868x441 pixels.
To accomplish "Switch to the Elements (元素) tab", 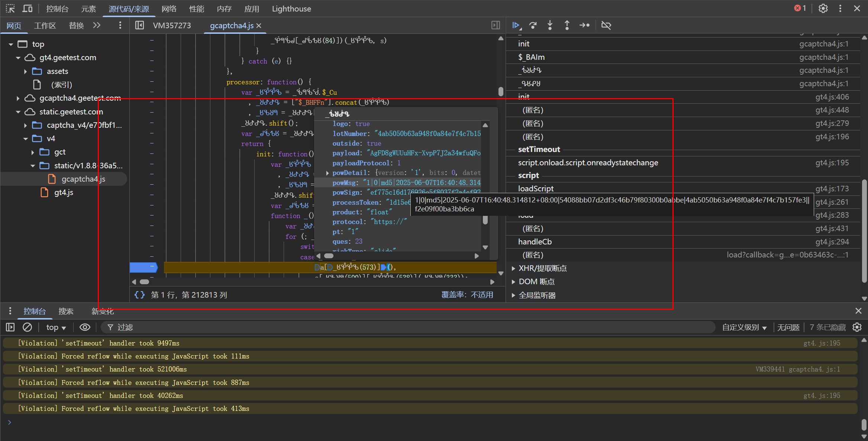I will [88, 9].
